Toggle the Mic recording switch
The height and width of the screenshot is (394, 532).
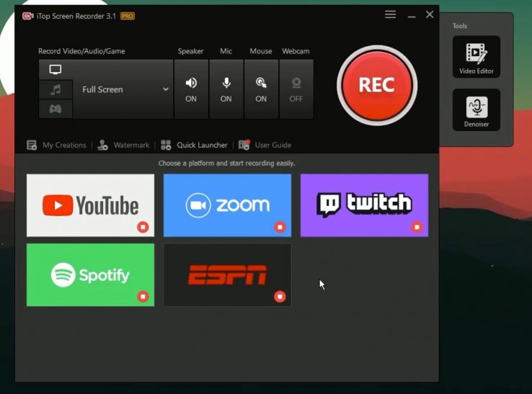226,89
